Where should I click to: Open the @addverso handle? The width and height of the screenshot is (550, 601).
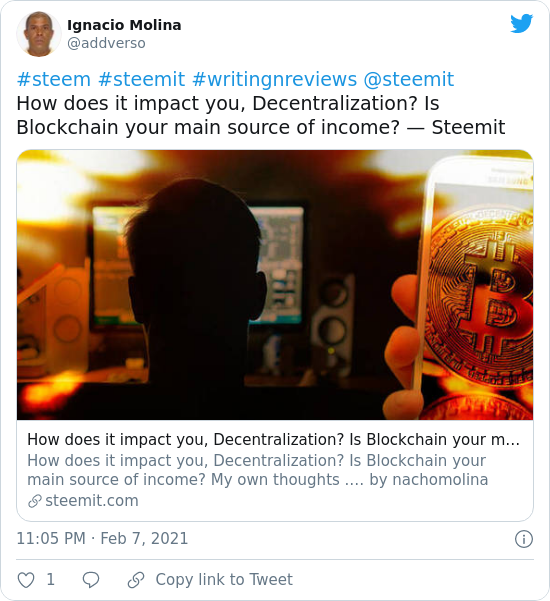[106, 43]
